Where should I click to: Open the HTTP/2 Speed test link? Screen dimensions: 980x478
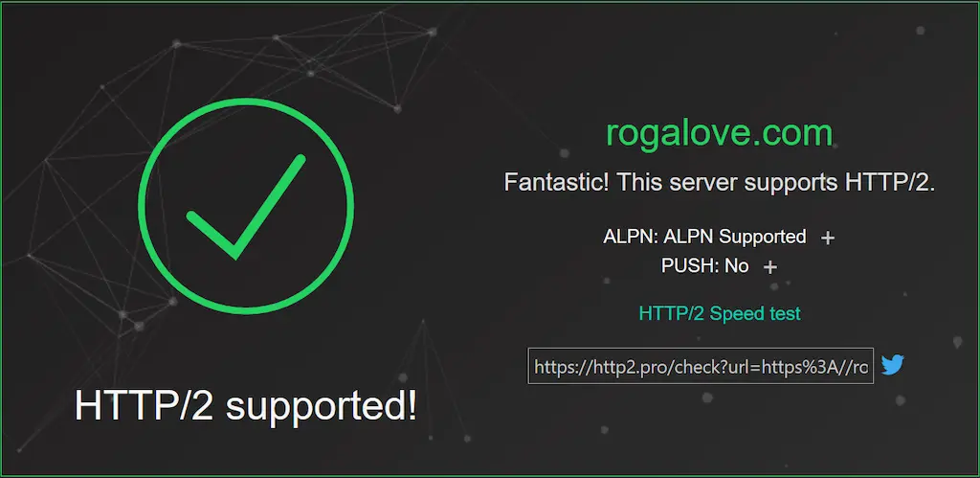pyautogui.click(x=720, y=313)
